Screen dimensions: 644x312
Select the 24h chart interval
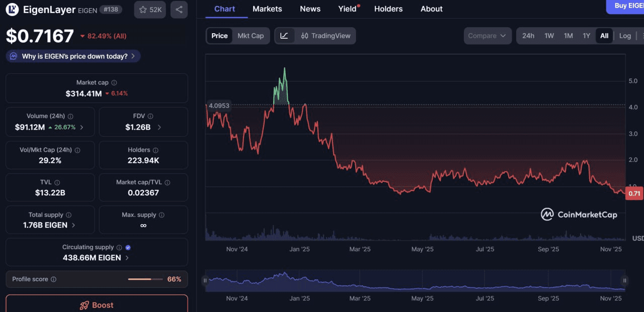click(528, 36)
